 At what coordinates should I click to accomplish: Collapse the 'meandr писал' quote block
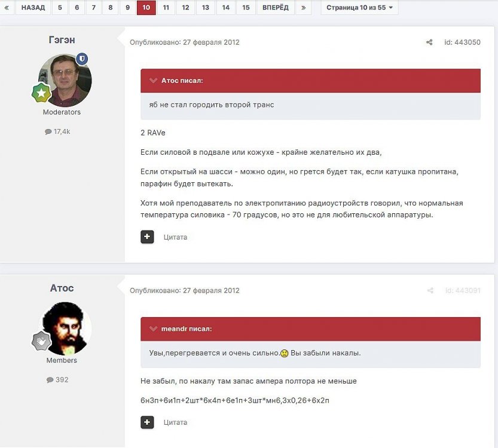click(x=153, y=329)
